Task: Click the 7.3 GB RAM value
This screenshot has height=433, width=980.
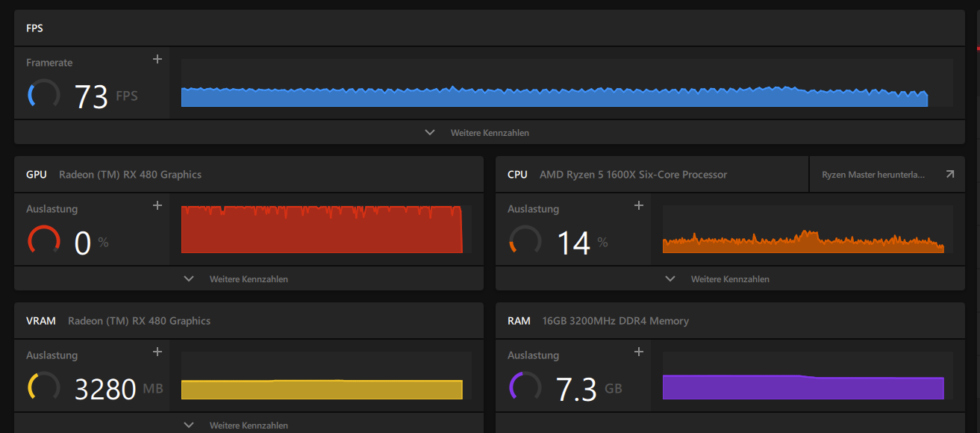Action: click(589, 389)
